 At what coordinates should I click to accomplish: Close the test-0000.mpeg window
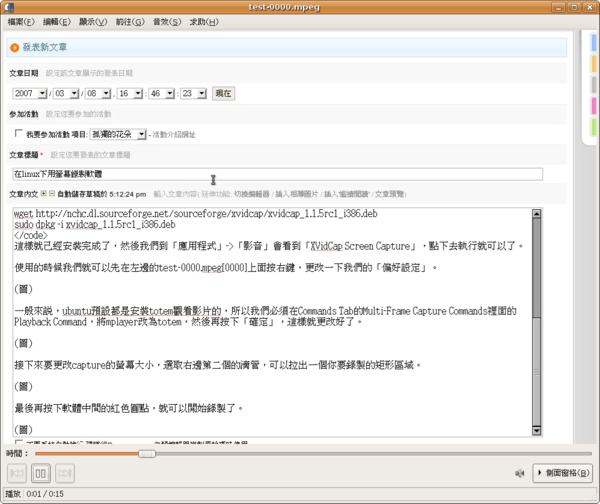tap(589, 7)
